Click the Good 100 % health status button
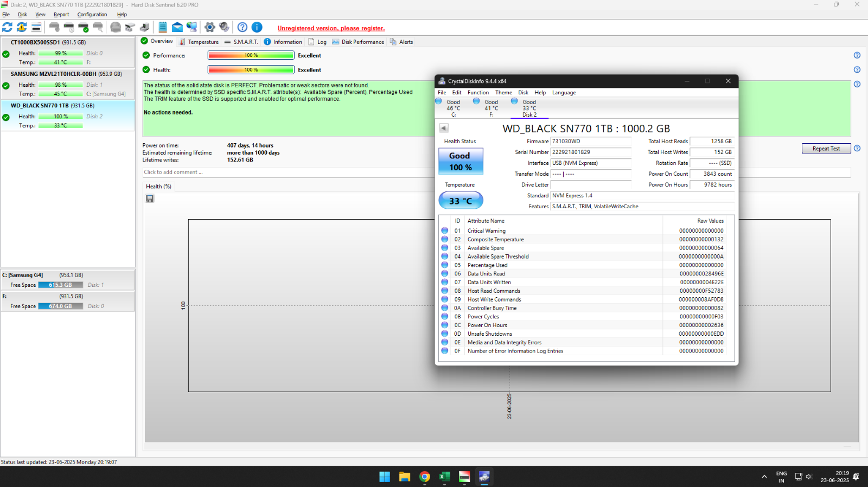Screen dimensions: 868x487 point(461,162)
